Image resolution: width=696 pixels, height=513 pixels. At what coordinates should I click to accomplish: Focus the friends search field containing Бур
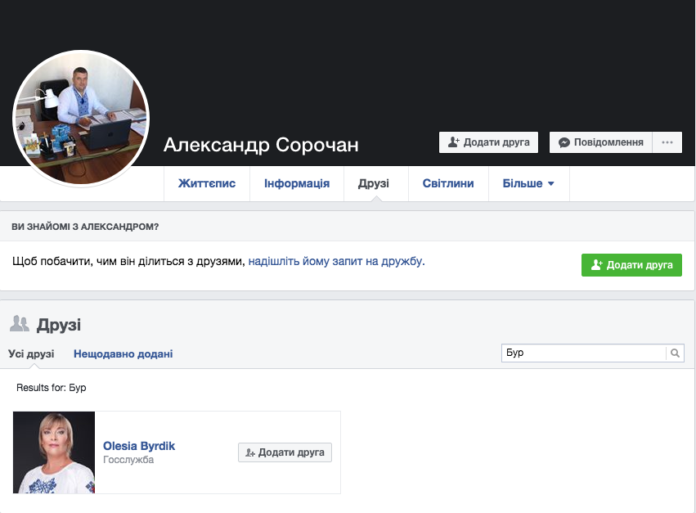(x=584, y=353)
